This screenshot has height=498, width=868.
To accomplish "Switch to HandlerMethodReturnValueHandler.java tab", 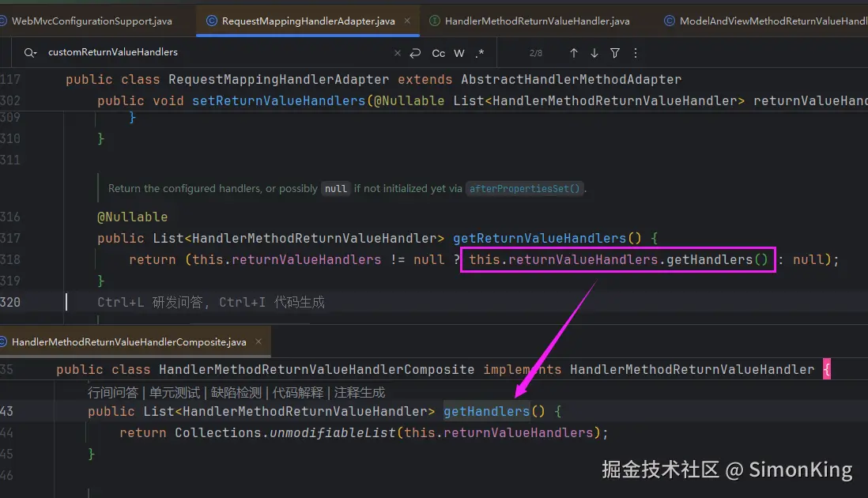I will 537,21.
